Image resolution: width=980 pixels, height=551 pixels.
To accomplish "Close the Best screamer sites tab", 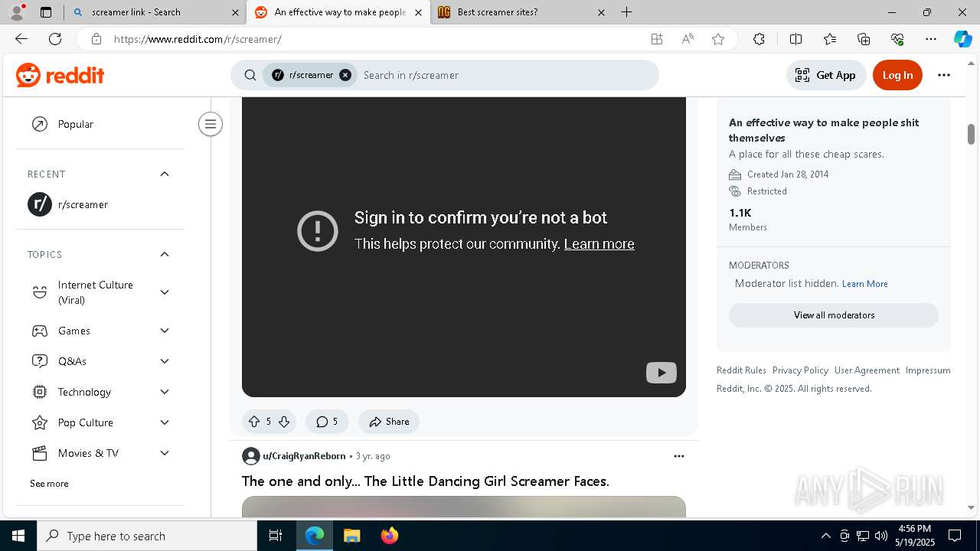I will coord(601,12).
